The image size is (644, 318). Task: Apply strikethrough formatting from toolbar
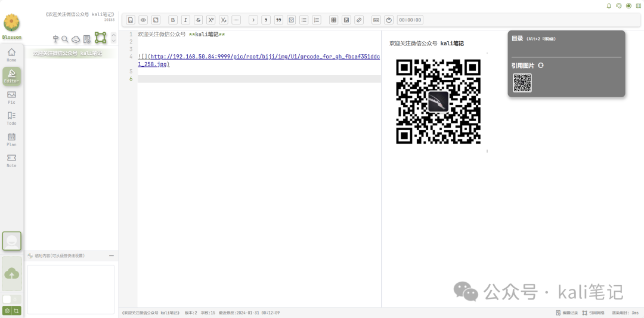pos(199,20)
